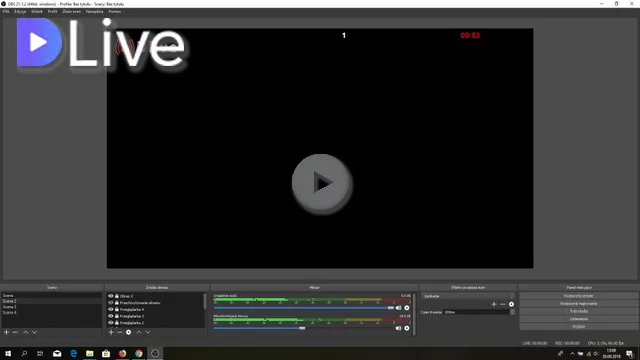Click OBS Studio taskbar icon

coord(155,353)
